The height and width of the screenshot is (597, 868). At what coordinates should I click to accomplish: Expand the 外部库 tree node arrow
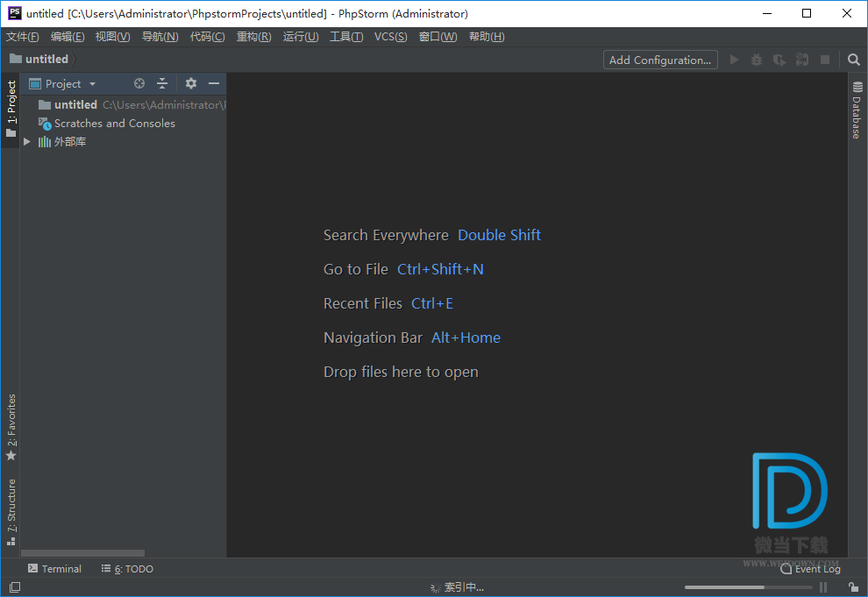coord(26,142)
